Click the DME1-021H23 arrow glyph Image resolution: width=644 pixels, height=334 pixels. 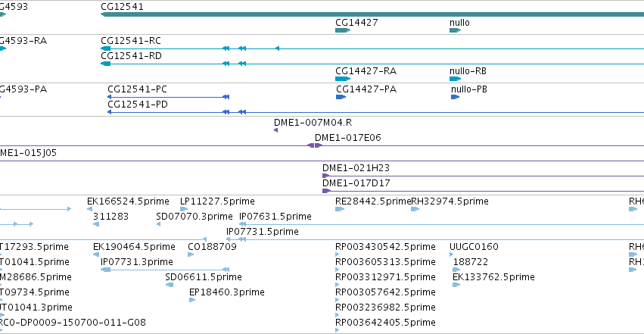tap(325, 176)
